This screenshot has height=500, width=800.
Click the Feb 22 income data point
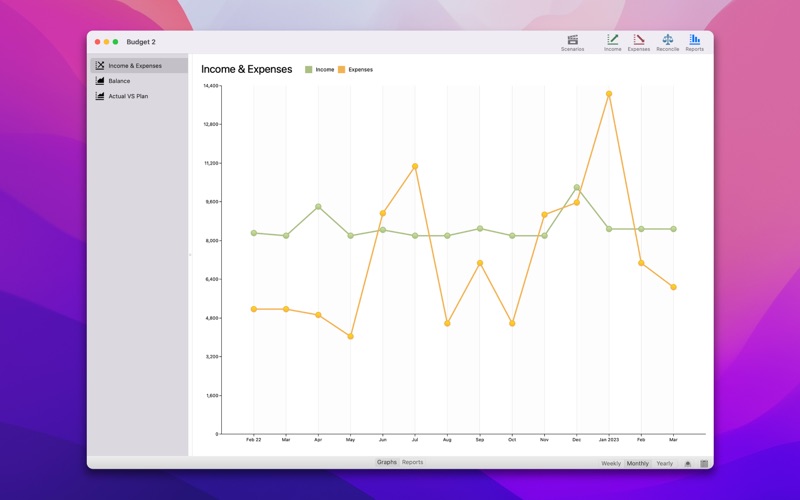254,233
